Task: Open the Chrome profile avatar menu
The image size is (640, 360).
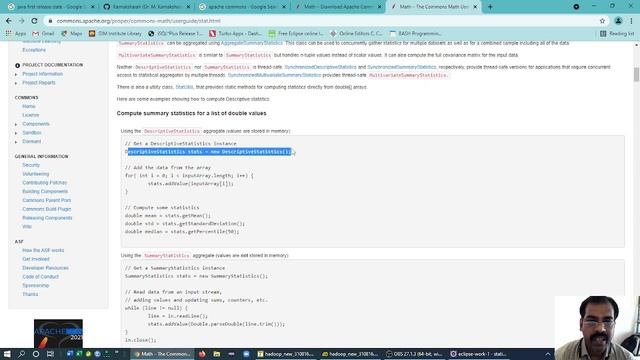Action: pyautogui.click(x=618, y=21)
